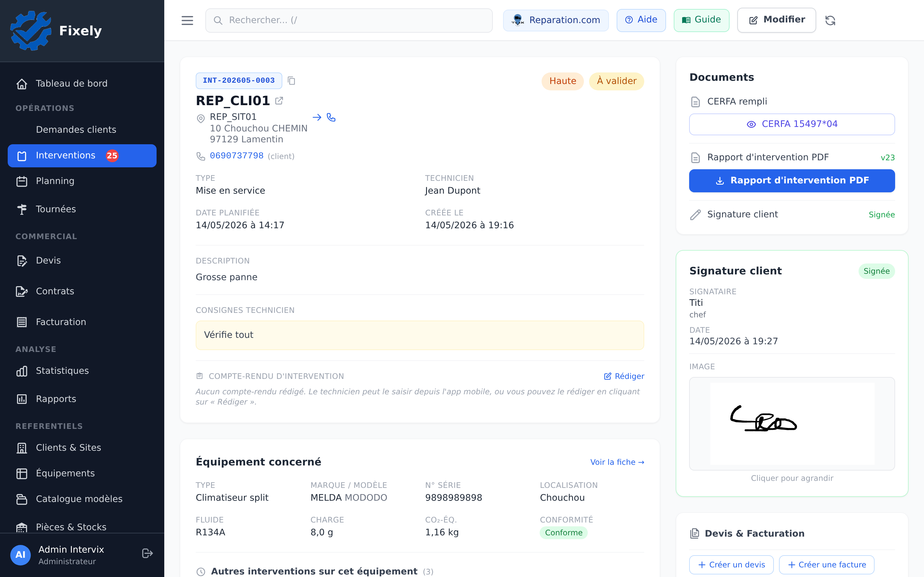Image resolution: width=924 pixels, height=577 pixels.
Task: Refresh the page with reload icon
Action: 830,20
